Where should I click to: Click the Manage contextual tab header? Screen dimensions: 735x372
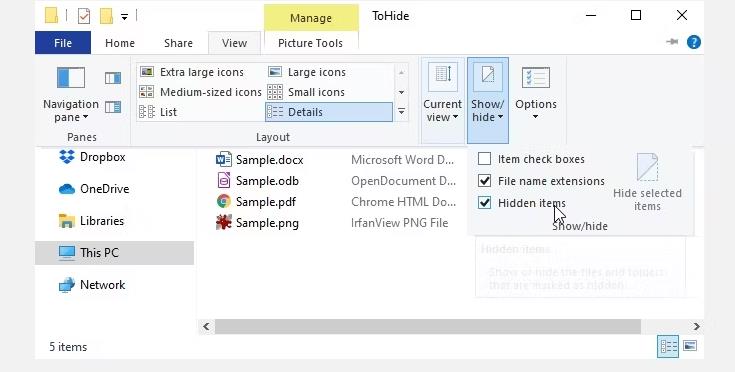point(311,18)
